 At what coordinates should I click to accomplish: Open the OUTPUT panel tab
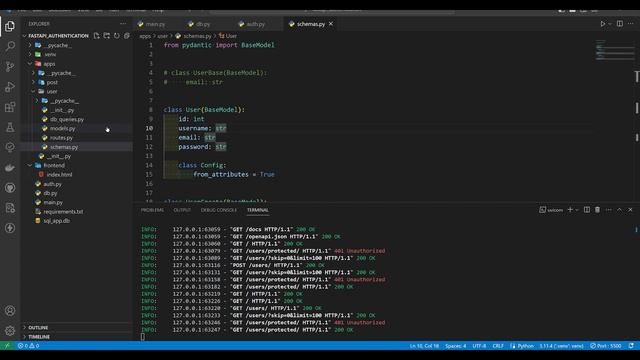pos(182,210)
